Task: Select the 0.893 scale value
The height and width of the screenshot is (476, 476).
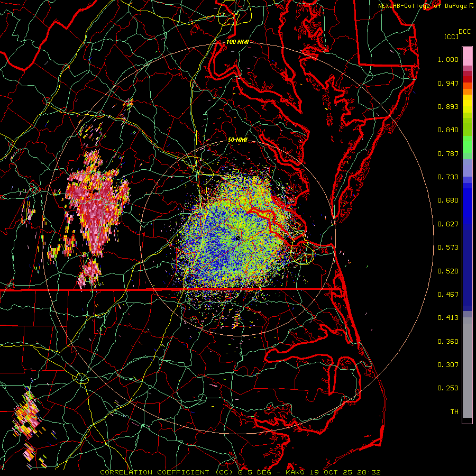Action: pos(448,106)
